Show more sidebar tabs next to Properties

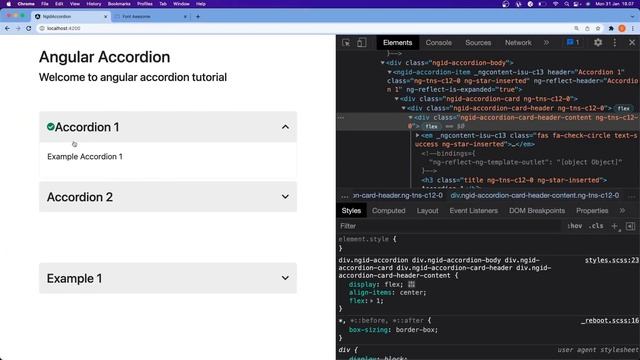tap(622, 211)
